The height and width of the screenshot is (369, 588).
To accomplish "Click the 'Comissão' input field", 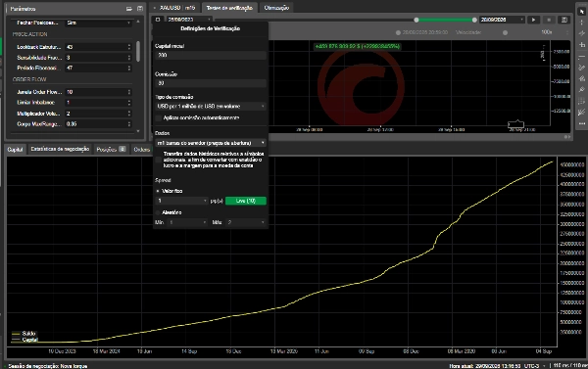I will pos(211,83).
